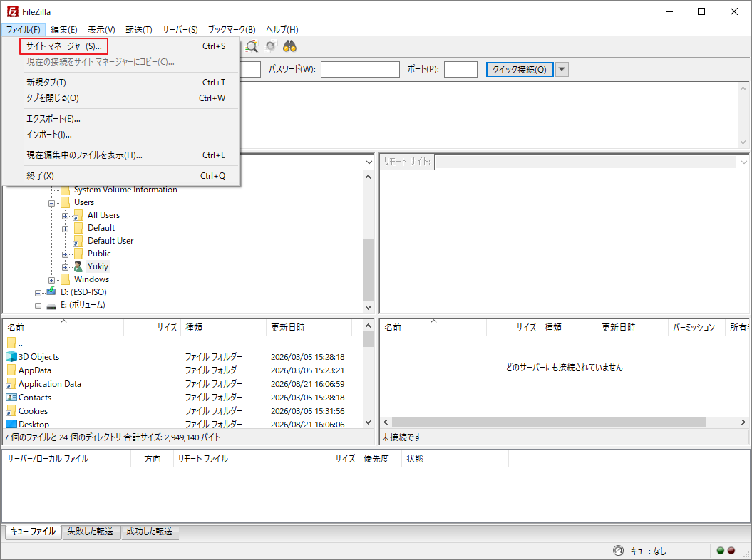Open the Help (ヘルプ) menu
Viewport: 752px width, 560px height.
pyautogui.click(x=282, y=30)
